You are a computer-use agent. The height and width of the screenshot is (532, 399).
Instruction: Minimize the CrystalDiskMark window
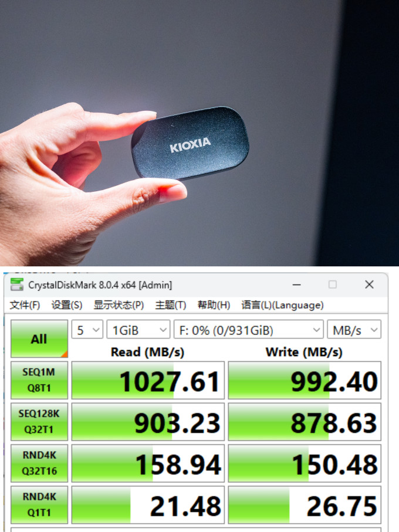296,284
